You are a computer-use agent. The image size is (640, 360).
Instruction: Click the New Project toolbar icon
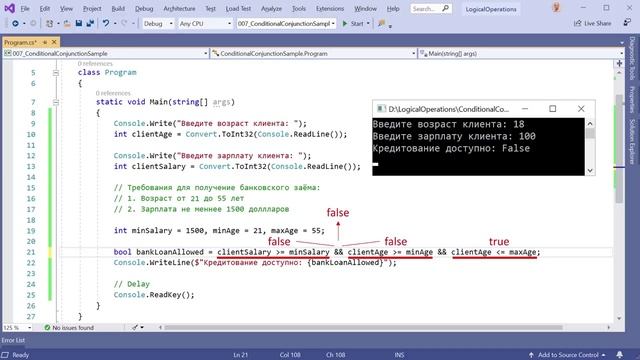click(x=49, y=24)
